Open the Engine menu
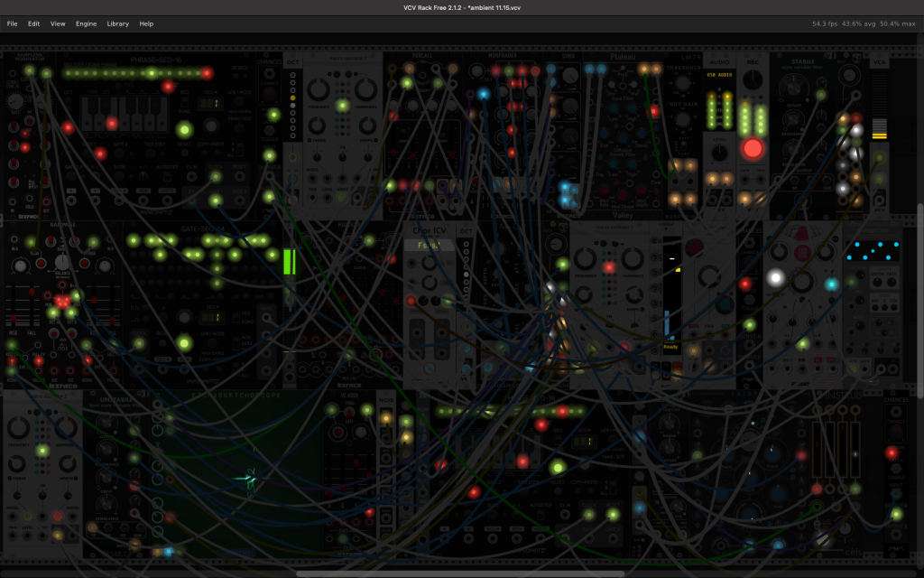This screenshot has width=924, height=578. [x=86, y=23]
